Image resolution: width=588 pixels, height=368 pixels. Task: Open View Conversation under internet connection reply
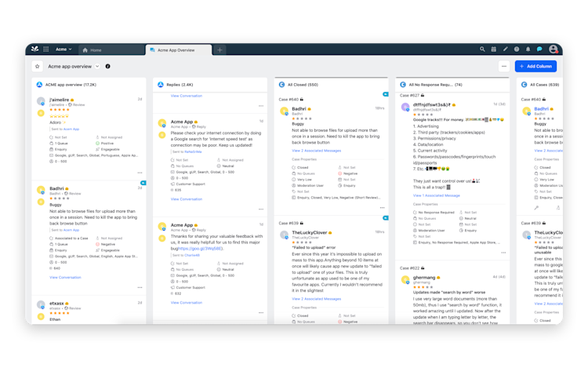[187, 199]
